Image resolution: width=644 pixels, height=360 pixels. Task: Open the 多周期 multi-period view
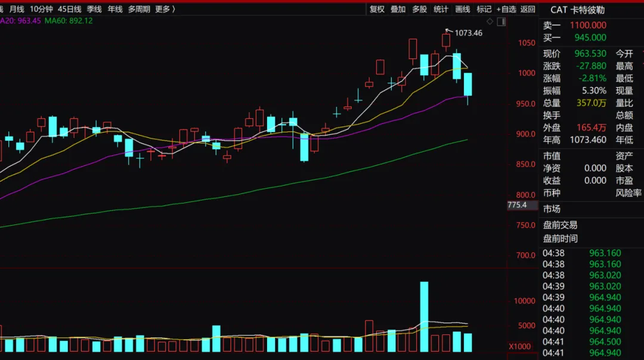pos(139,9)
